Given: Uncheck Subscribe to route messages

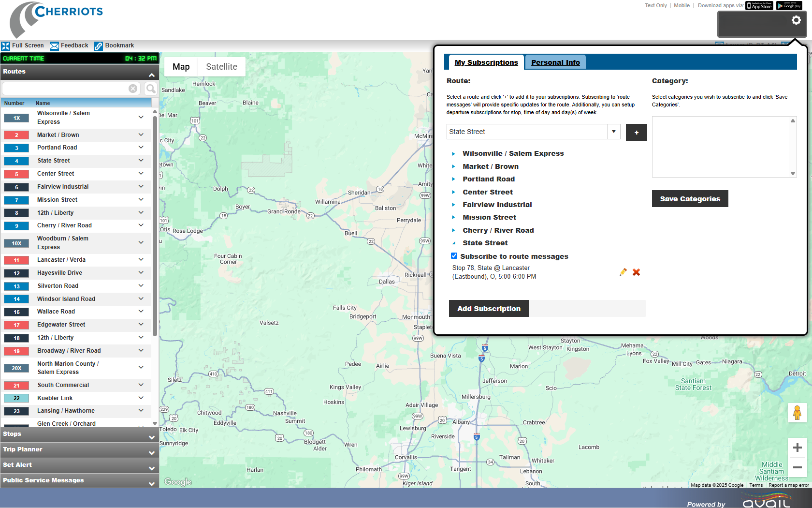Looking at the screenshot, I should (x=454, y=256).
